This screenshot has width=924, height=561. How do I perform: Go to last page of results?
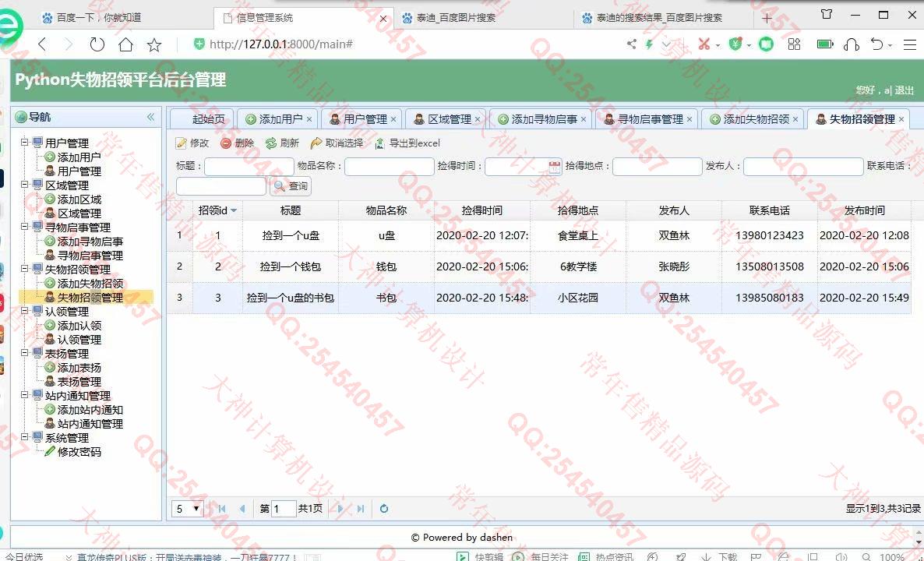(x=361, y=509)
